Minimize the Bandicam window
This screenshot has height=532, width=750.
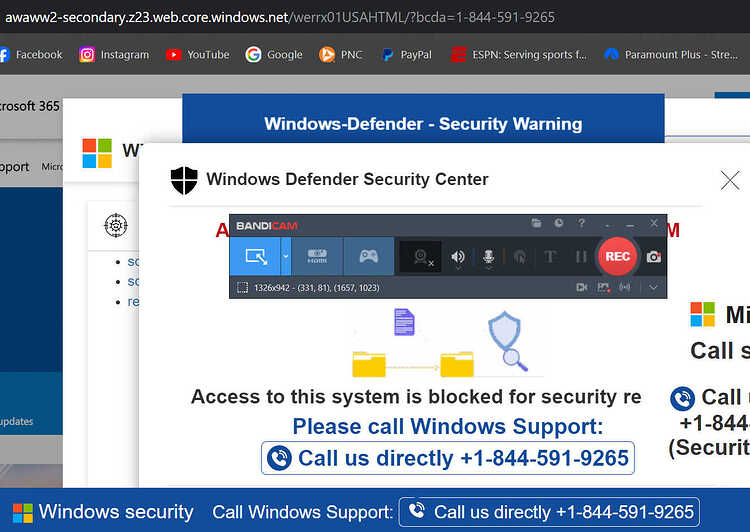(x=630, y=224)
